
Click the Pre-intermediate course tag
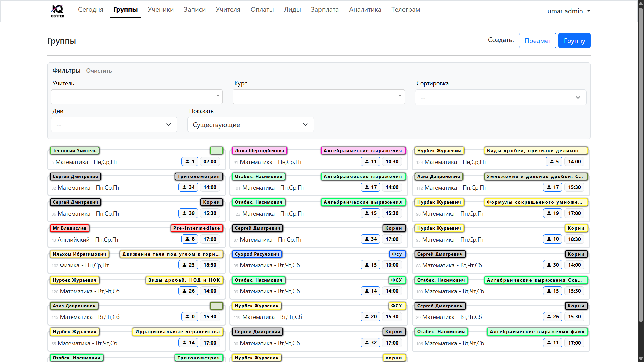point(197,228)
